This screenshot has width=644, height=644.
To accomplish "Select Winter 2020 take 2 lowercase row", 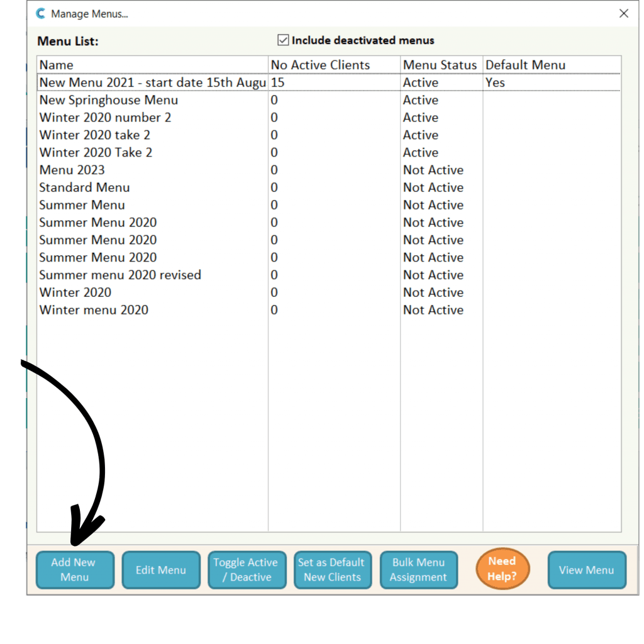I will click(x=328, y=135).
